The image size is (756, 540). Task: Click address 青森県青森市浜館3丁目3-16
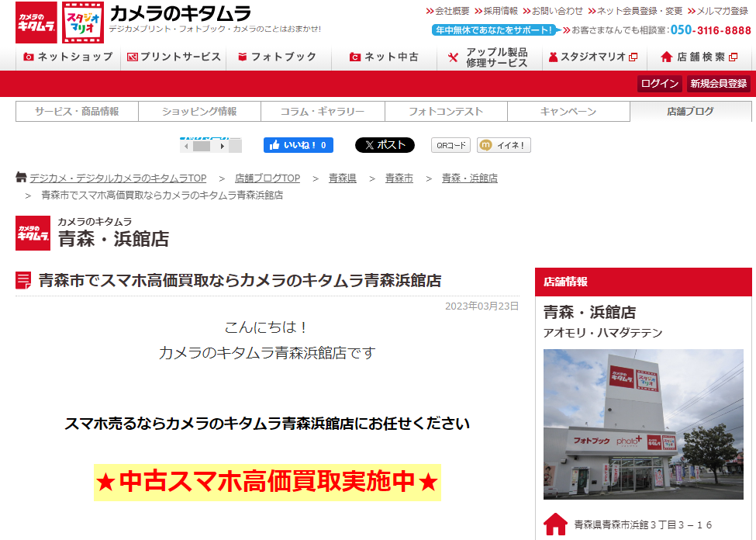(643, 524)
